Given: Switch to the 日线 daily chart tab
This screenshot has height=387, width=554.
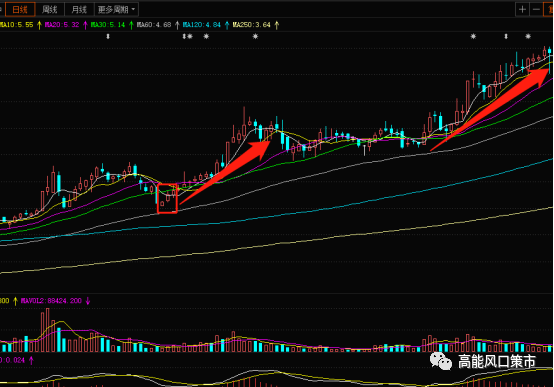Looking at the screenshot, I should click(20, 10).
